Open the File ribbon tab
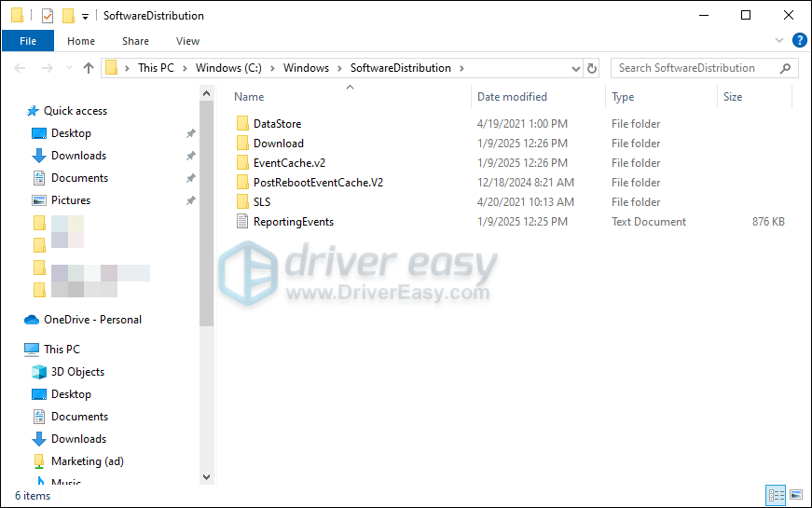This screenshot has height=508, width=812. tap(28, 41)
